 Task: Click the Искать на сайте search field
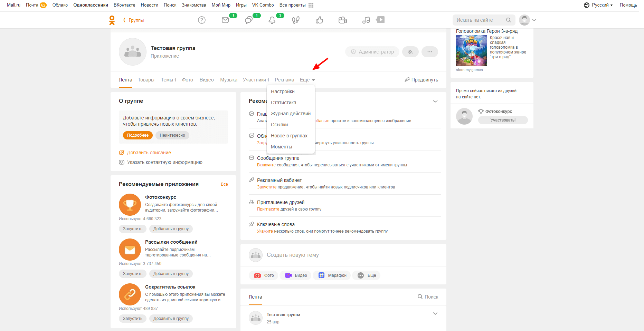pos(480,20)
